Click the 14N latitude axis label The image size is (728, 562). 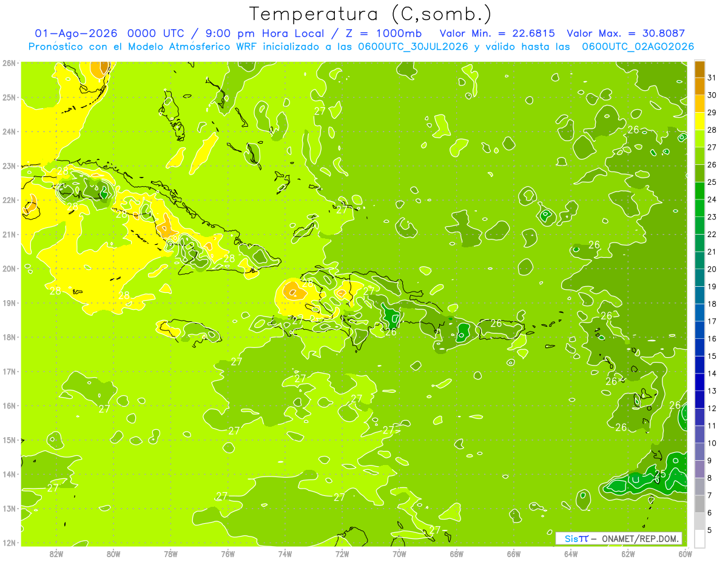[x=9, y=474]
